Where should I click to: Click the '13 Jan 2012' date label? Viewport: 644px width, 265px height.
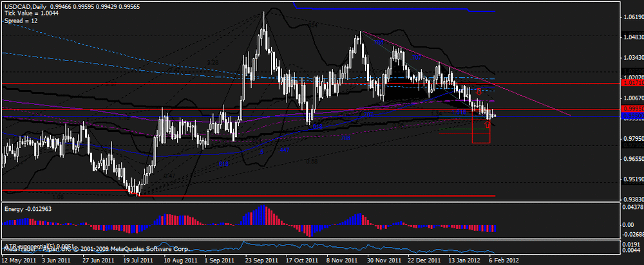(x=464, y=260)
